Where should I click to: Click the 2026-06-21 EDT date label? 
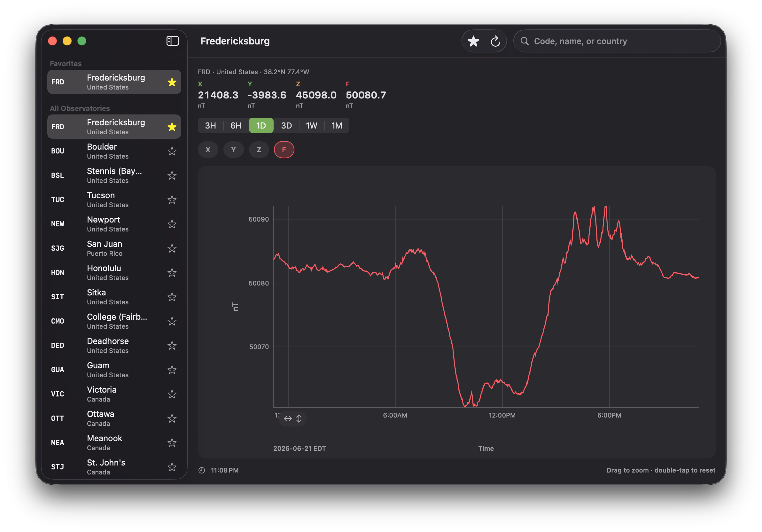pyautogui.click(x=299, y=449)
